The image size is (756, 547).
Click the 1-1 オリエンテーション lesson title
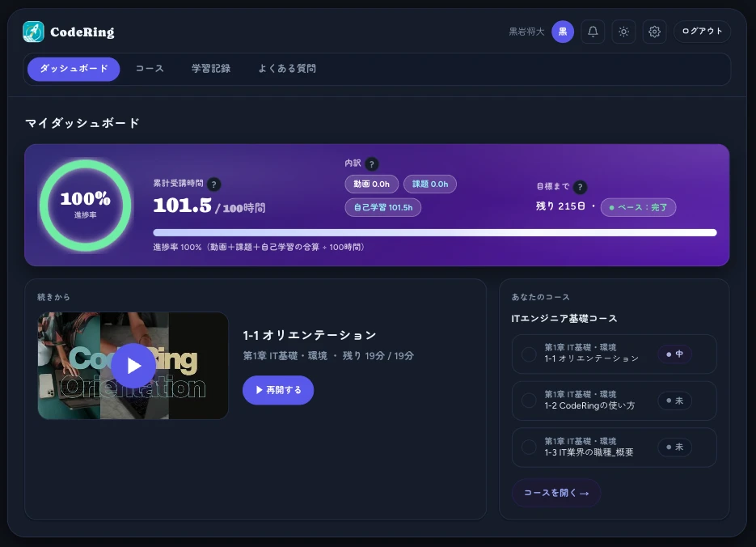pos(310,335)
